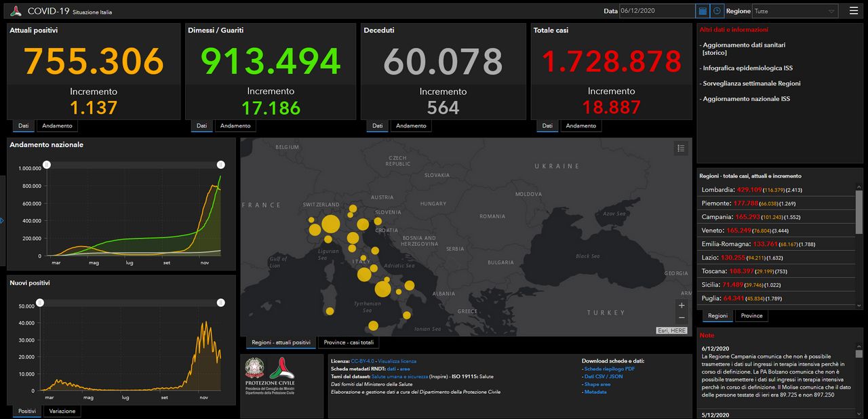The height and width of the screenshot is (419, 868).
Task: Click the Dati CSV / JSON link
Action: (603, 376)
